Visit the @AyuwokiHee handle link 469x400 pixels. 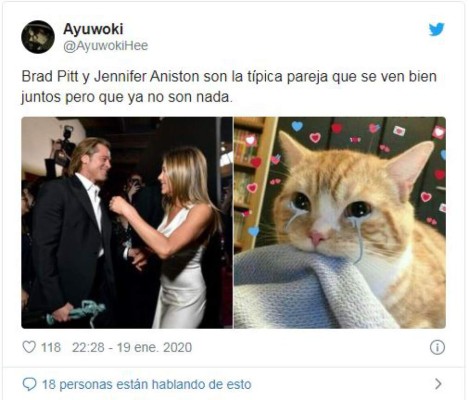click(x=106, y=46)
